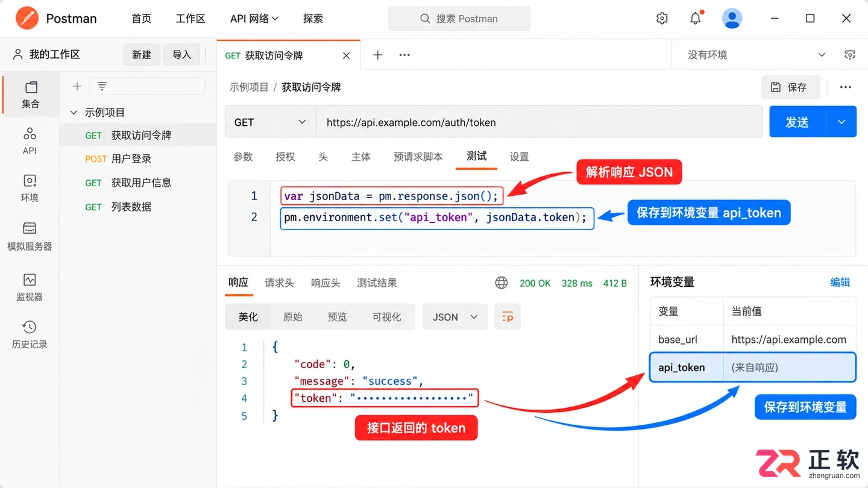Switch to the 主体 tab

[x=361, y=157]
